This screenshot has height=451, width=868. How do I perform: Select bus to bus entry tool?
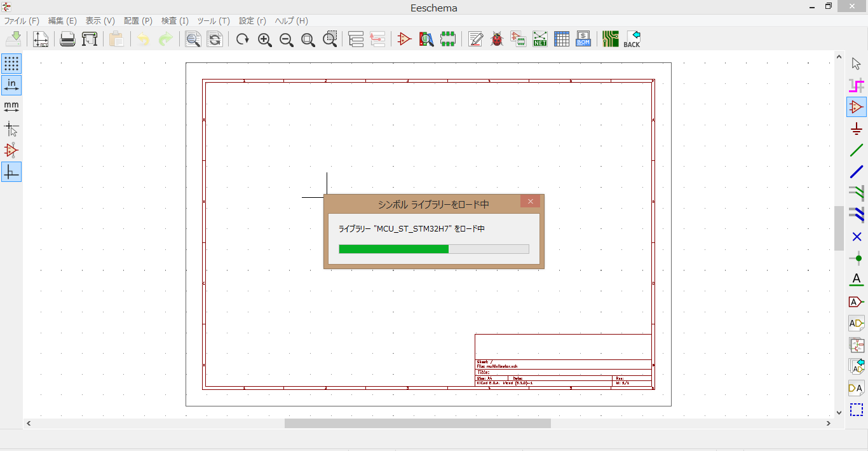click(x=857, y=215)
